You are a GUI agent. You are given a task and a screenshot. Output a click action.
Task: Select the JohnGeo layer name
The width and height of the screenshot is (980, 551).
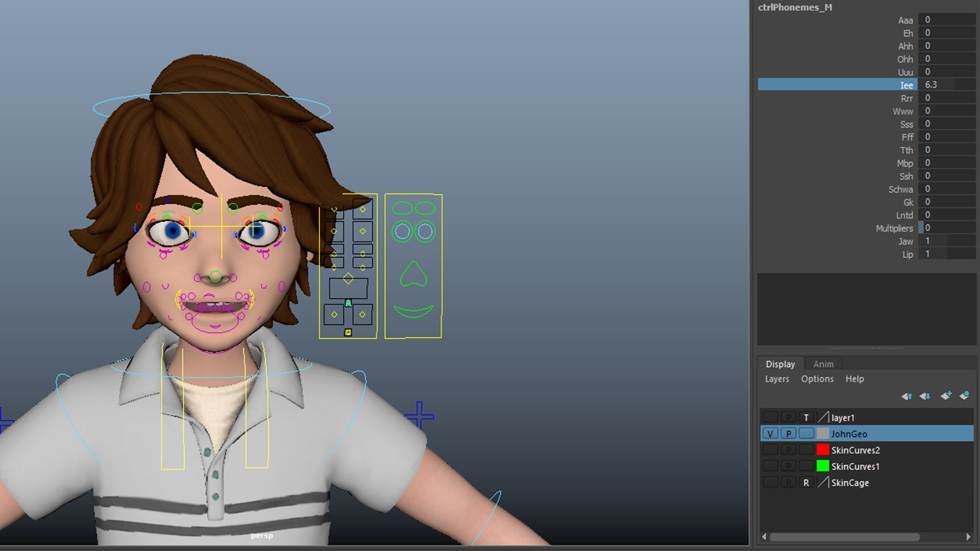coord(849,434)
